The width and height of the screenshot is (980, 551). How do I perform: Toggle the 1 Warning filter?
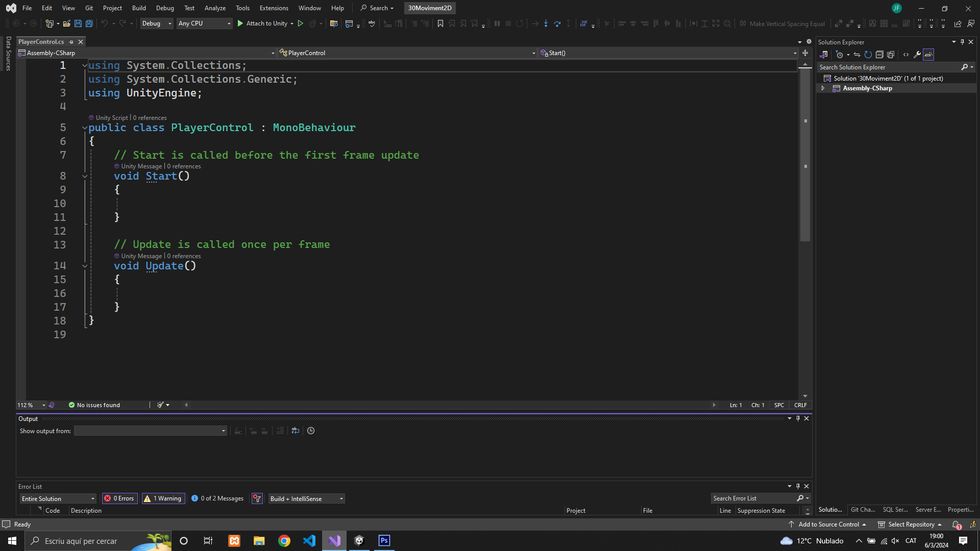163,498
